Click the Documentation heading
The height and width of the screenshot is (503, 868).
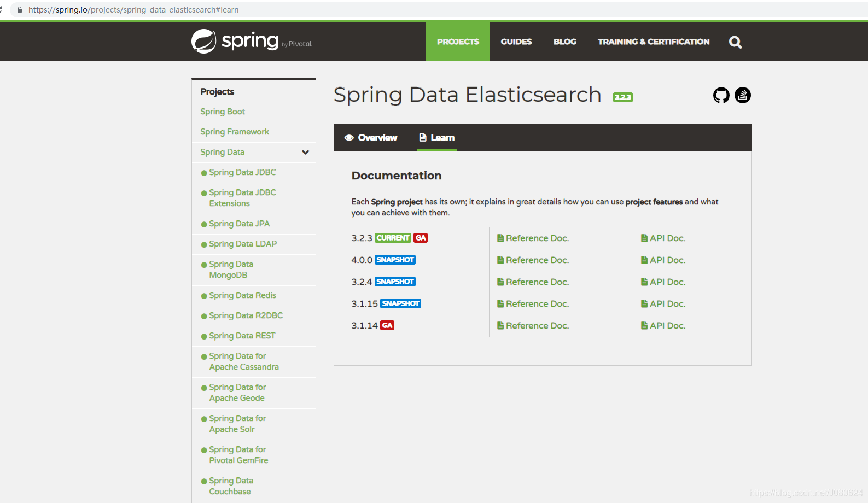point(397,176)
